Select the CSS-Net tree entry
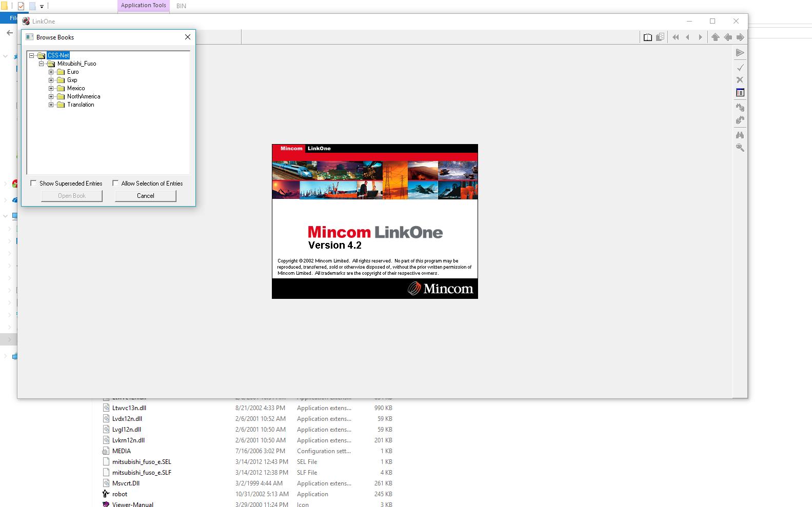812x507 pixels. (58, 55)
